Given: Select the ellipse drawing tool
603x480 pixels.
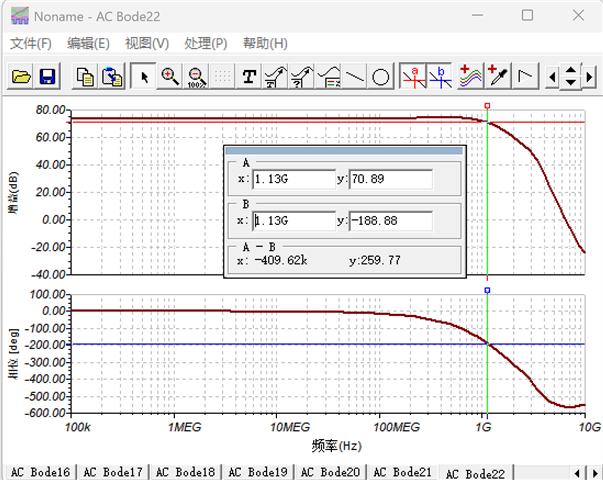Looking at the screenshot, I should [x=381, y=76].
